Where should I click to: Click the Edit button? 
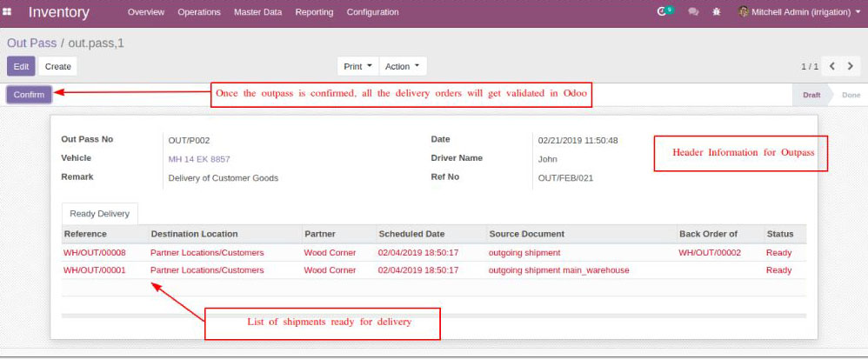tap(21, 66)
